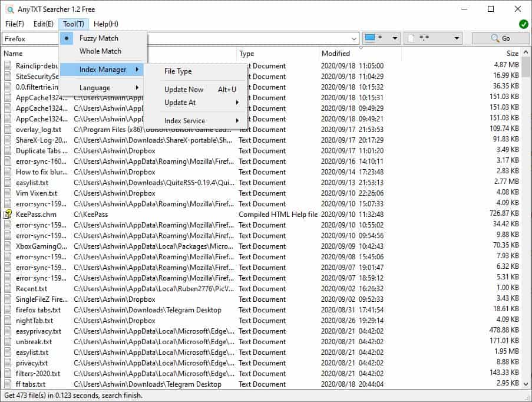Viewport: 532px width, 402px height.
Task: Click the green checkmark status icon
Action: (x=523, y=24)
